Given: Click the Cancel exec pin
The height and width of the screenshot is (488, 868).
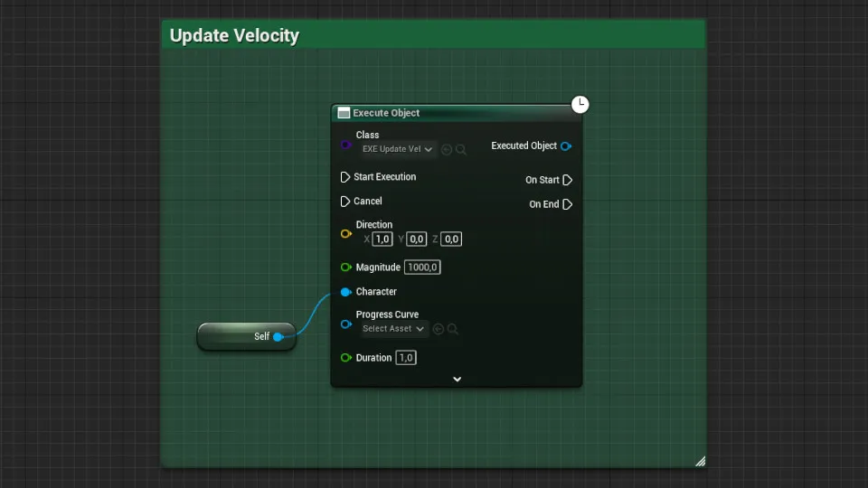Looking at the screenshot, I should pos(344,202).
